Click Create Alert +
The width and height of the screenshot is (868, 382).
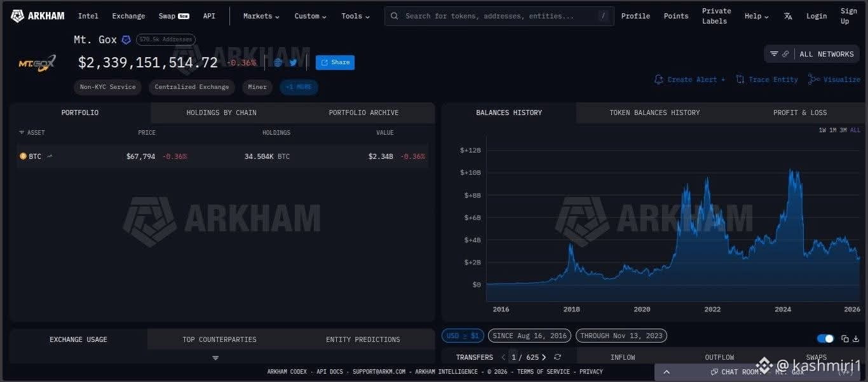[x=689, y=79]
